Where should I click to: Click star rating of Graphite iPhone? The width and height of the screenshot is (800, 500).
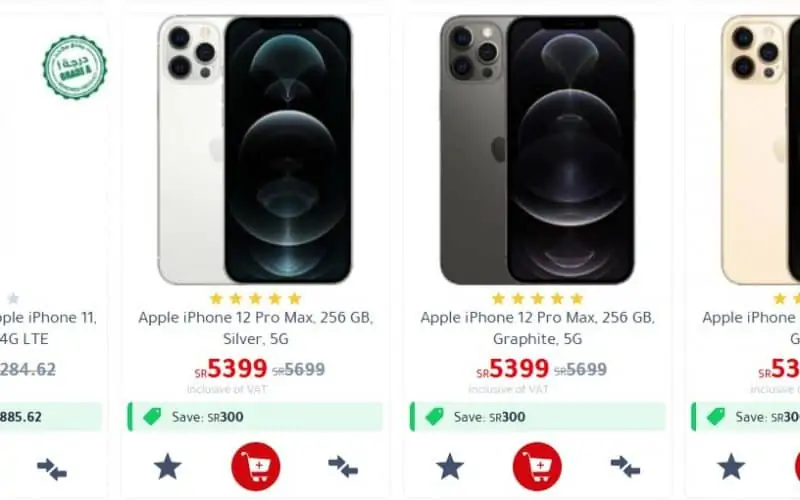coord(537,298)
